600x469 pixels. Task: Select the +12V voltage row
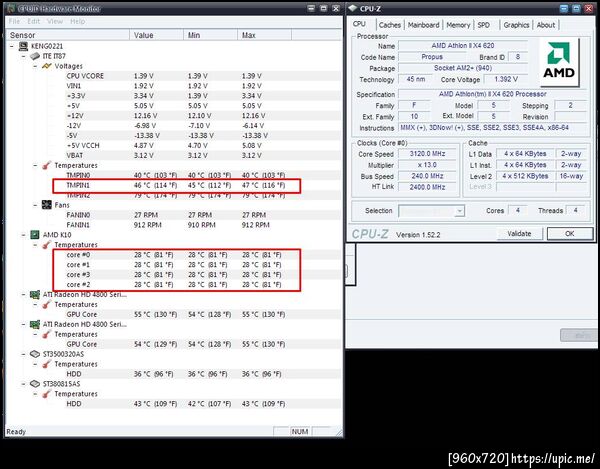tap(203, 116)
